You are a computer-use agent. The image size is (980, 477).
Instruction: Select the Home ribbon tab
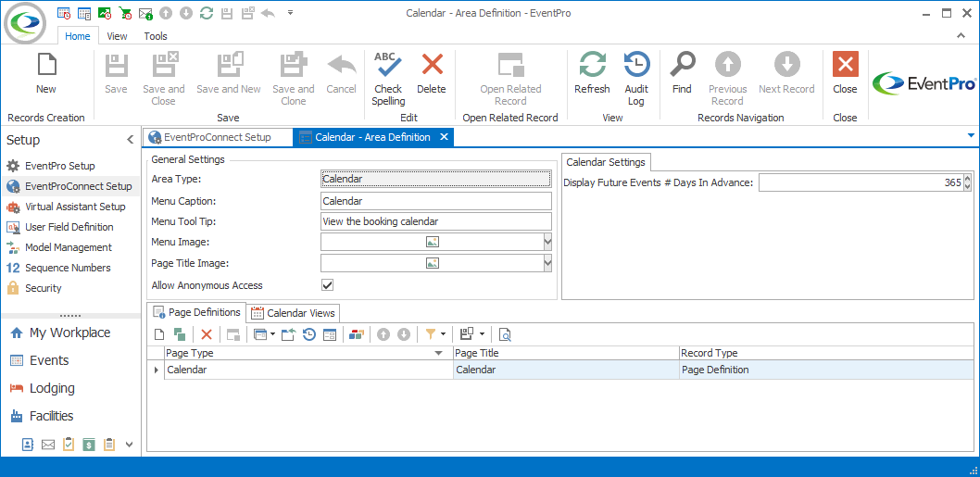pyautogui.click(x=78, y=36)
